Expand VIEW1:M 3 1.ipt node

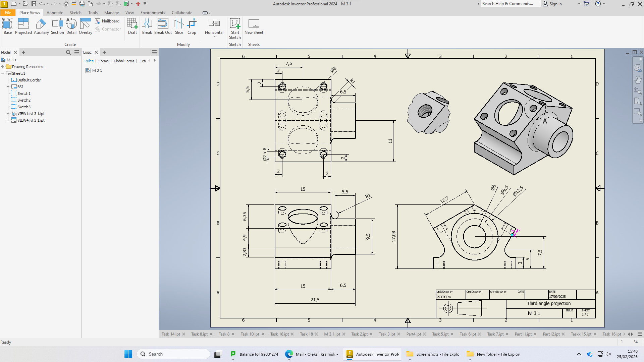click(8, 114)
